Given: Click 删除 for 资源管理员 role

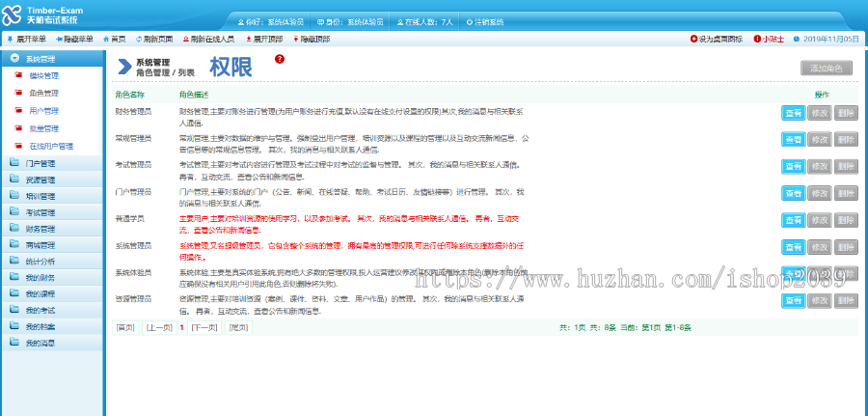Looking at the screenshot, I should [x=846, y=300].
